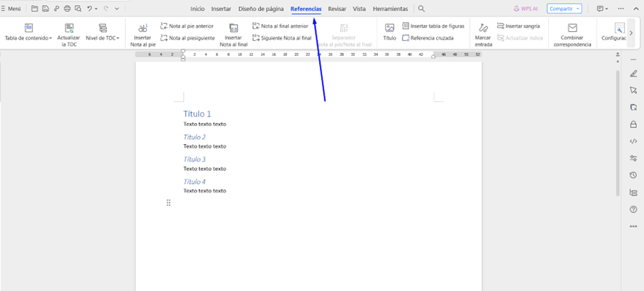Open the undo history dropdown arrow
Image resolution: width=644 pixels, height=291 pixels.
[97, 9]
